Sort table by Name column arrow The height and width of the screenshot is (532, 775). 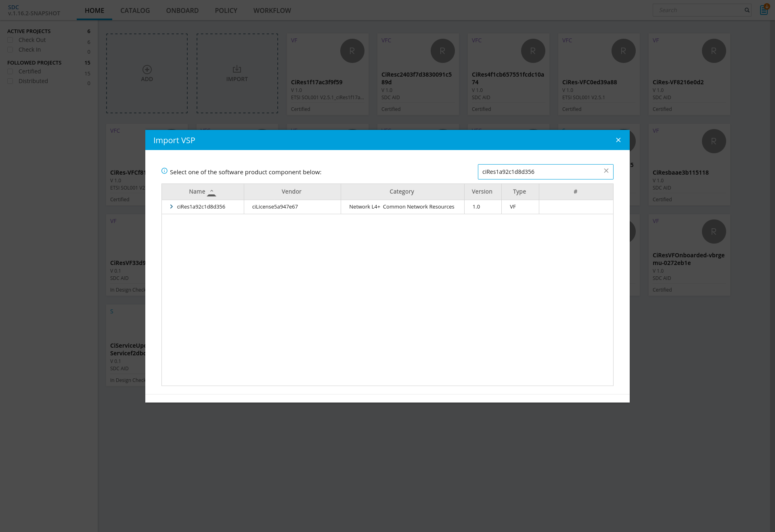[x=212, y=192]
